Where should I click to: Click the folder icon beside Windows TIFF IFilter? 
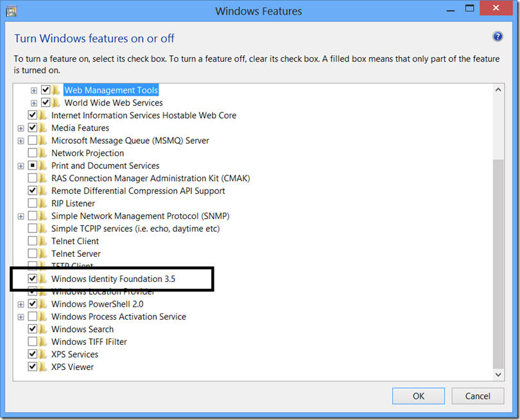(43, 342)
